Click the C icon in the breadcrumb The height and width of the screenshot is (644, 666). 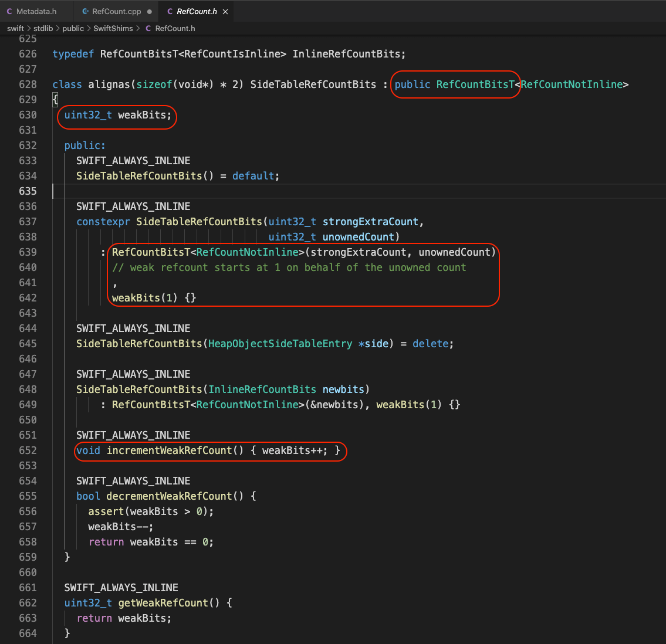pyautogui.click(x=148, y=28)
